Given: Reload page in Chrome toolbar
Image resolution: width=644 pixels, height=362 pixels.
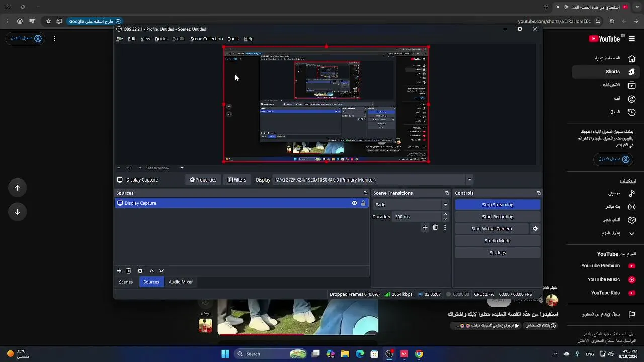Looking at the screenshot, I should point(612,21).
